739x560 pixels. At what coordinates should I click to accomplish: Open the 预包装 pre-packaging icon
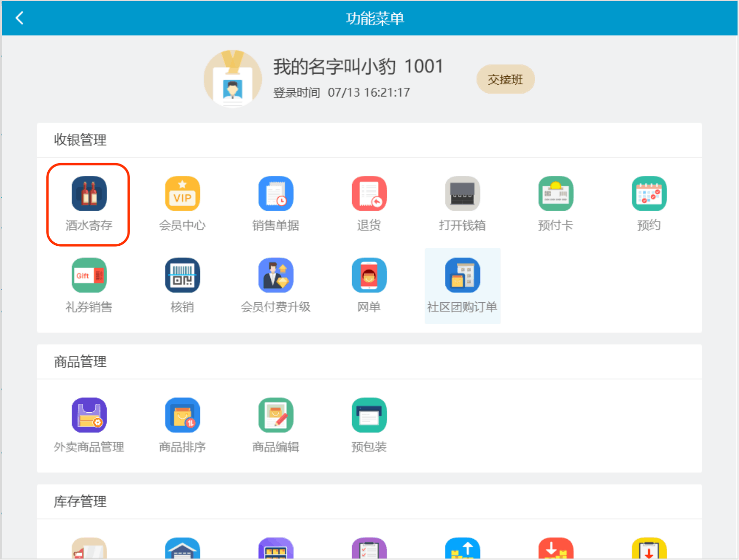[x=369, y=415]
